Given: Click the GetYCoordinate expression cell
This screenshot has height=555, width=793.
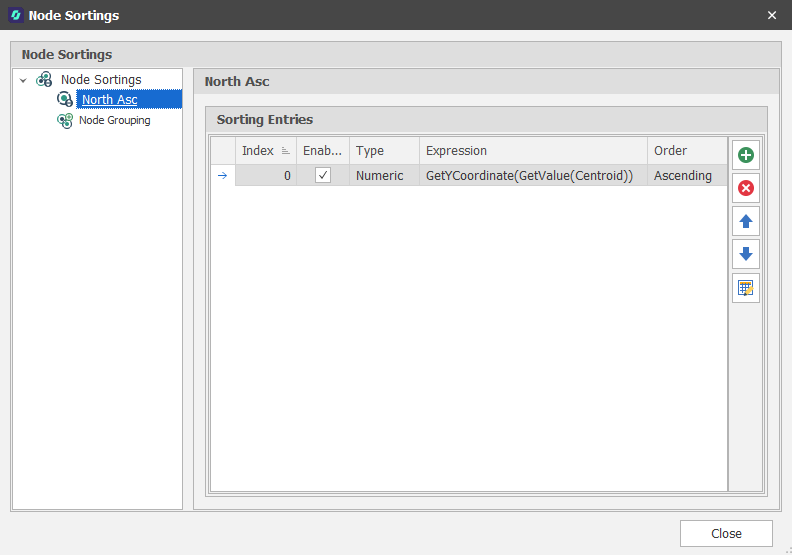Looking at the screenshot, I should [529, 175].
